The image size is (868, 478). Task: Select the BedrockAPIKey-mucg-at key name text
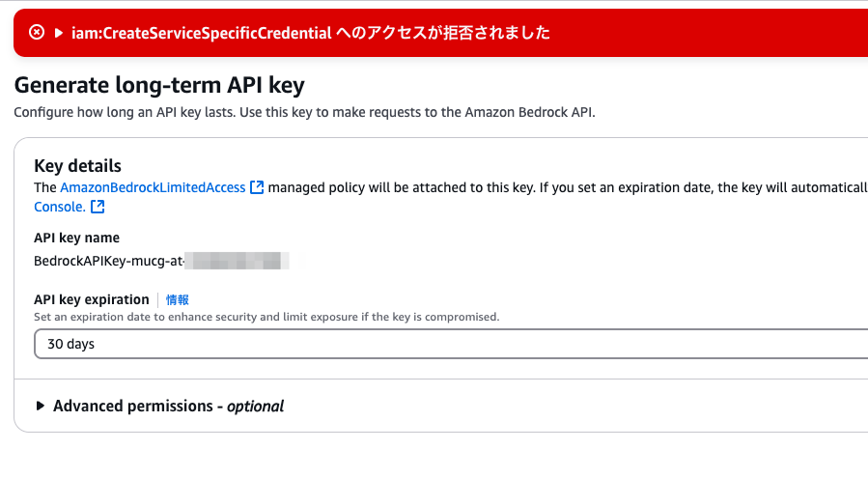pyautogui.click(x=109, y=261)
